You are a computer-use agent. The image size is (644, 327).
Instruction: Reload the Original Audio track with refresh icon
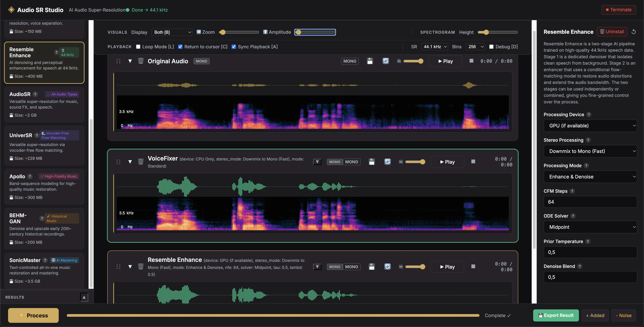click(x=386, y=61)
